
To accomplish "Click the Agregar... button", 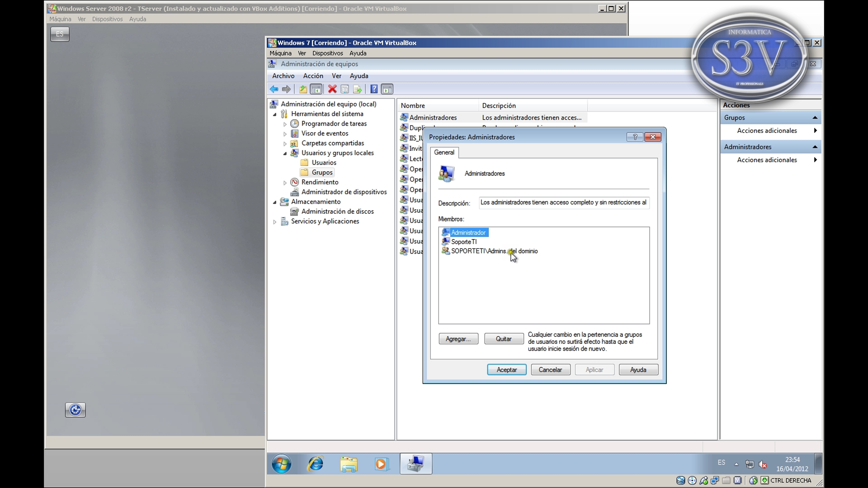I will pyautogui.click(x=458, y=339).
